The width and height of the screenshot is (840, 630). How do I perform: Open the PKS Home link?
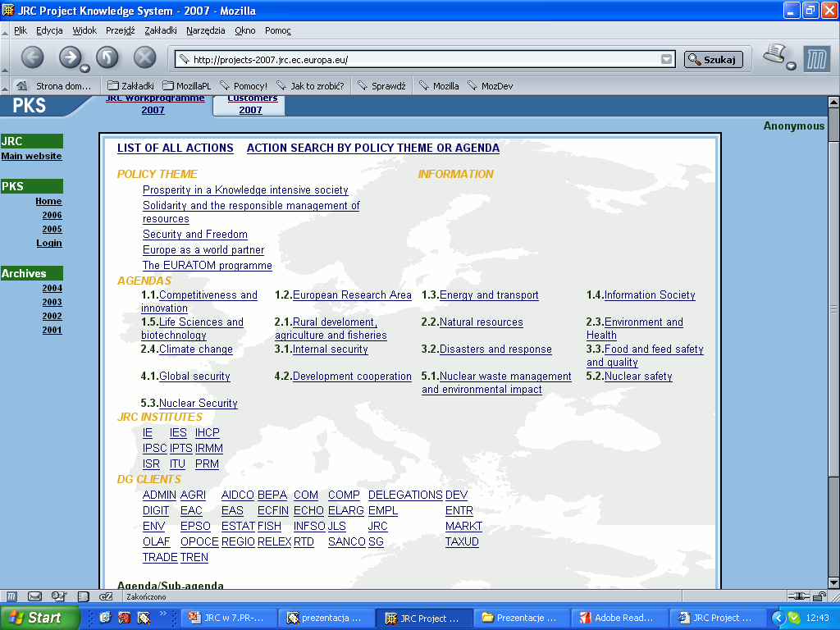click(48, 201)
